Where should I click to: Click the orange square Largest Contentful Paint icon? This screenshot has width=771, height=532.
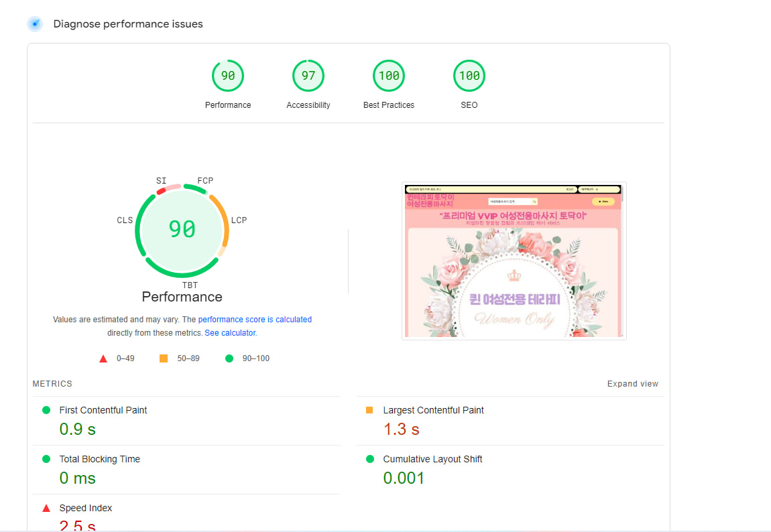tap(369, 410)
